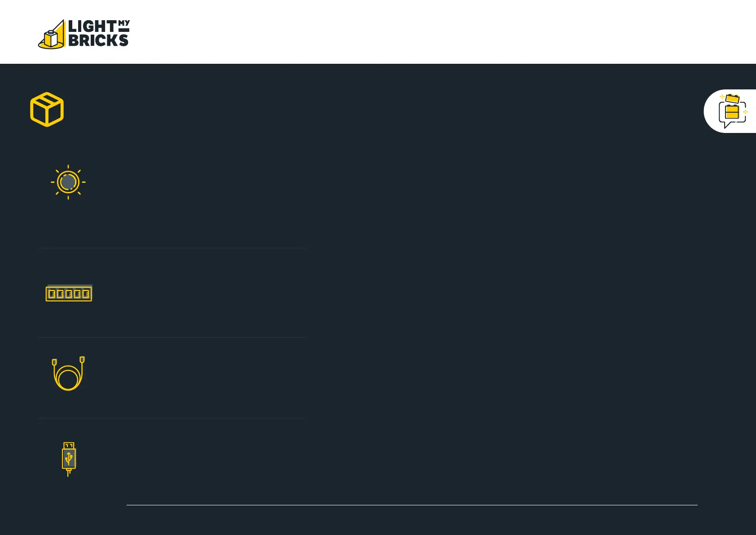756x535 pixels.
Task: Click the divider line above the USB icon
Action: 171,418
